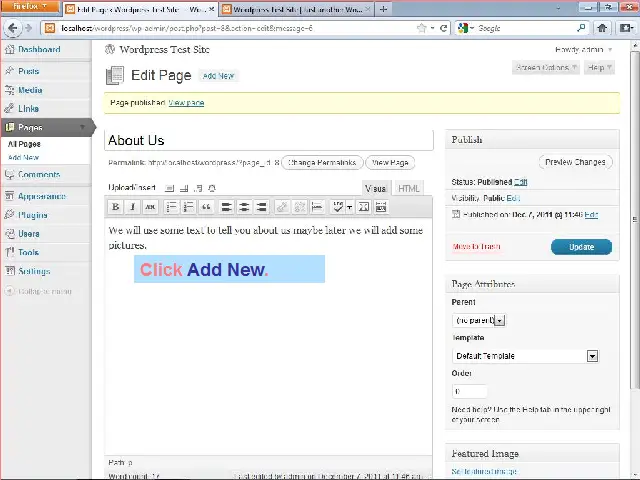Open a new browser tab
This screenshot has height=480, width=640.
383,9
